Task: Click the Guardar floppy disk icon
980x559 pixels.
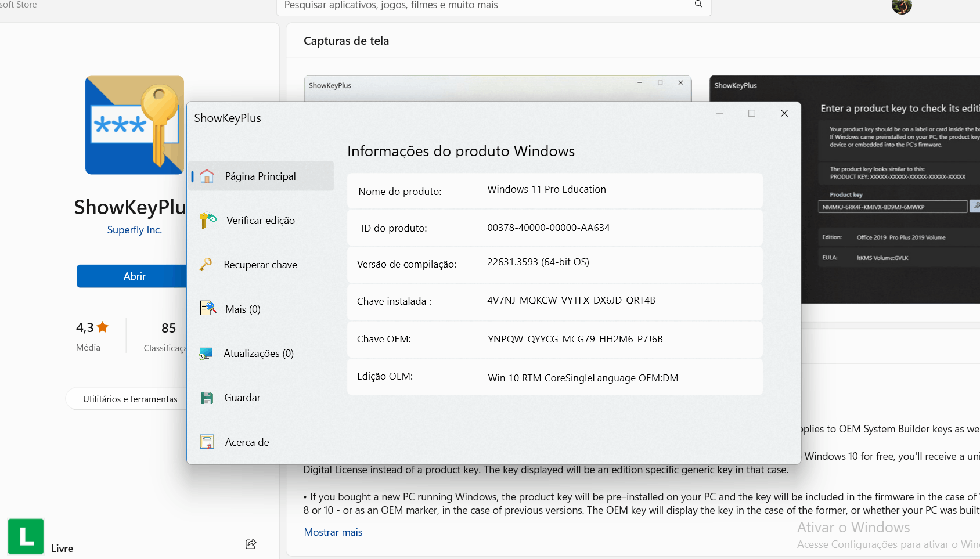Action: [207, 398]
